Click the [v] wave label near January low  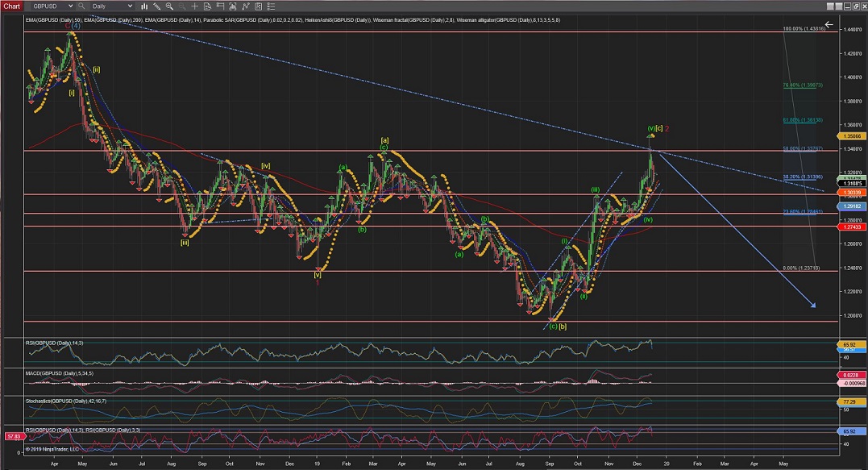(318, 275)
